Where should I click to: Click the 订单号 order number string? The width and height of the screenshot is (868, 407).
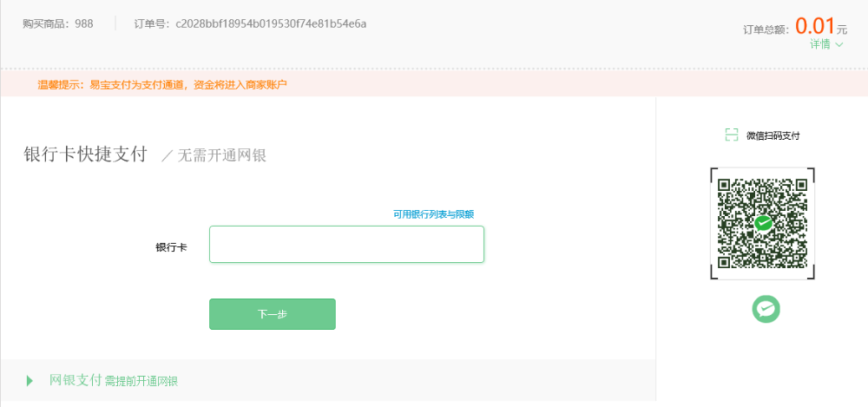[271, 23]
